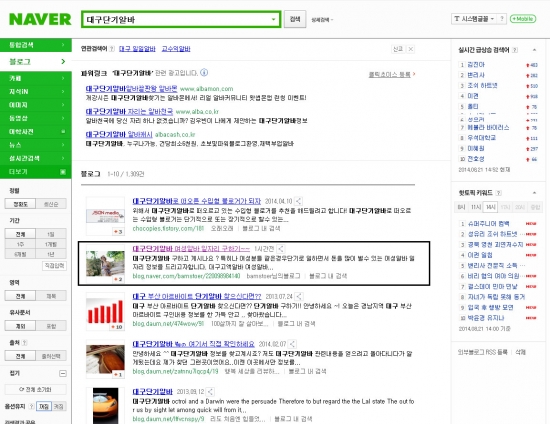This screenshot has height=424, width=550.
Task: Open the violin image result thumbnail
Action: [x=105, y=359]
